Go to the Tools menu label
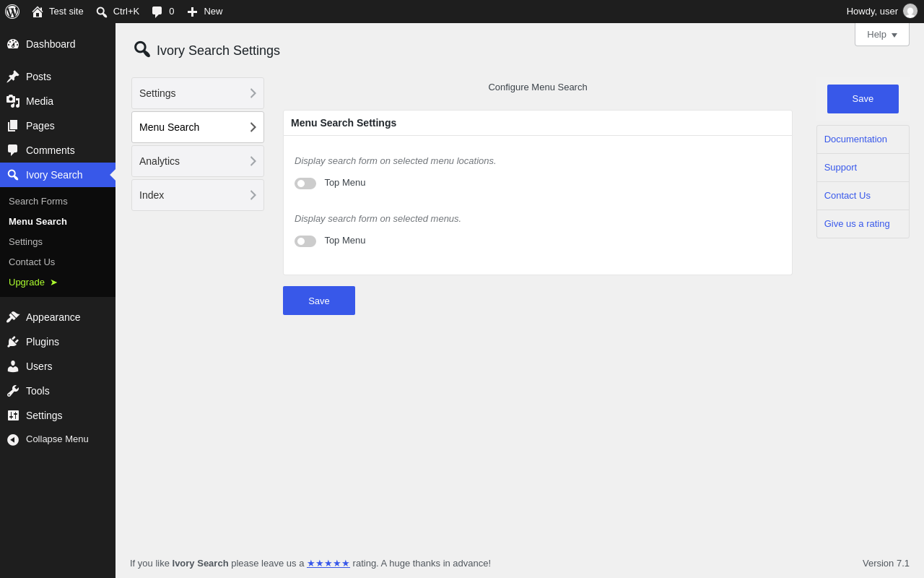 tap(38, 391)
